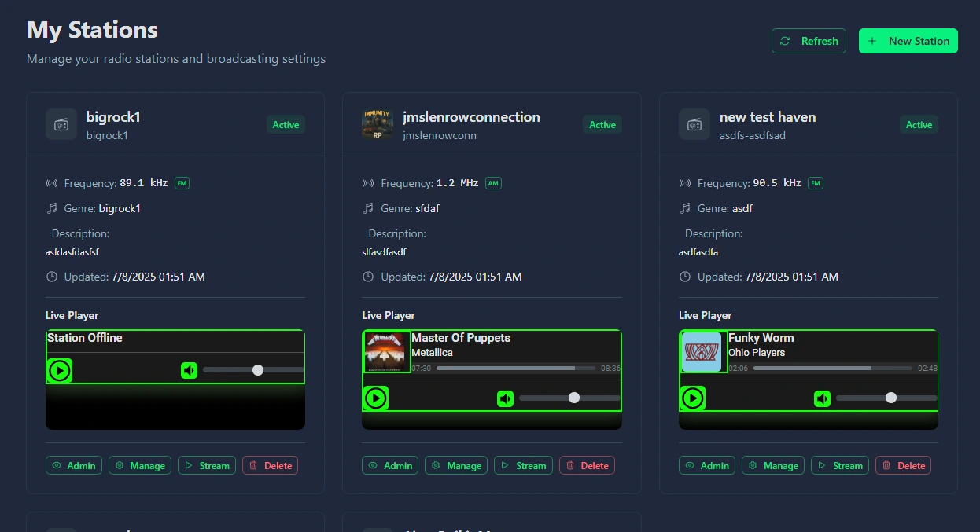Click the clock Updated icon on bigrock1
Screen dimensions: 980x532
(x=52, y=277)
